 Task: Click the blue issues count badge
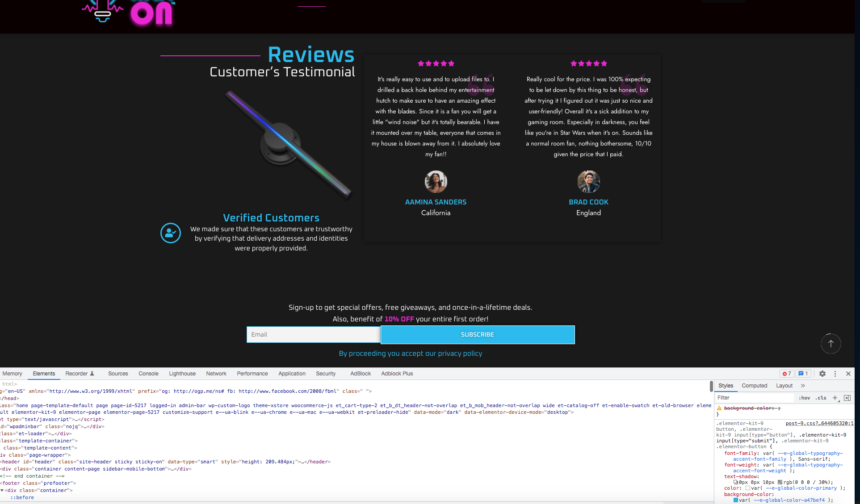(x=803, y=374)
